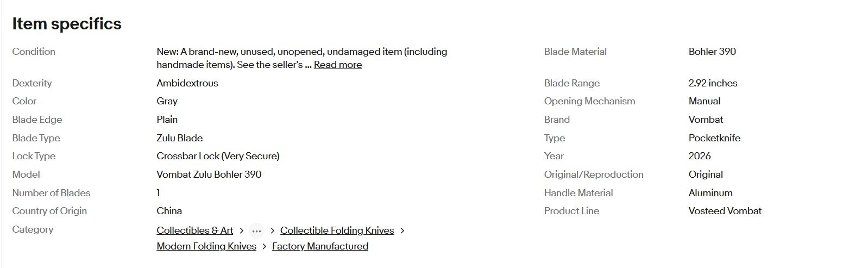The image size is (868, 268).
Task: Click the Item specifics heading
Action: tap(67, 24)
